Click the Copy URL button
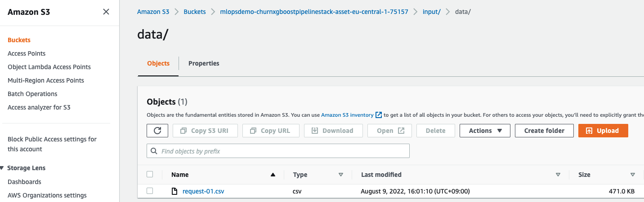 271,131
